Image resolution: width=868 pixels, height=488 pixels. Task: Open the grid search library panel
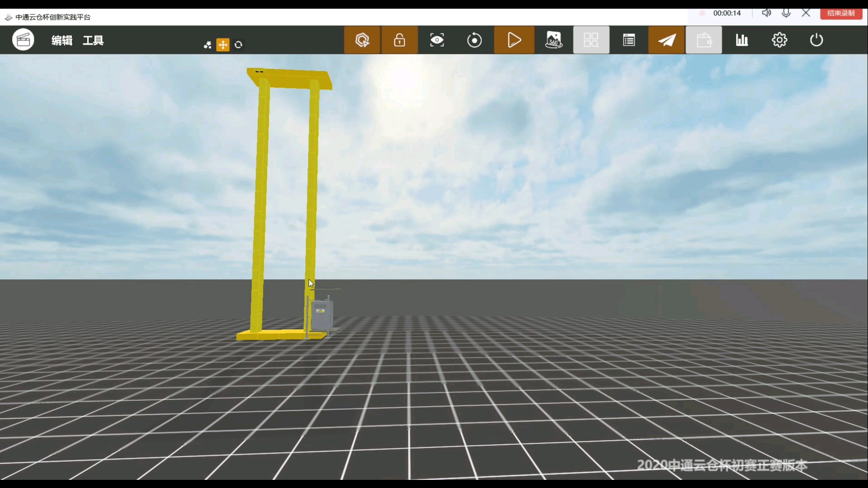[x=591, y=40]
